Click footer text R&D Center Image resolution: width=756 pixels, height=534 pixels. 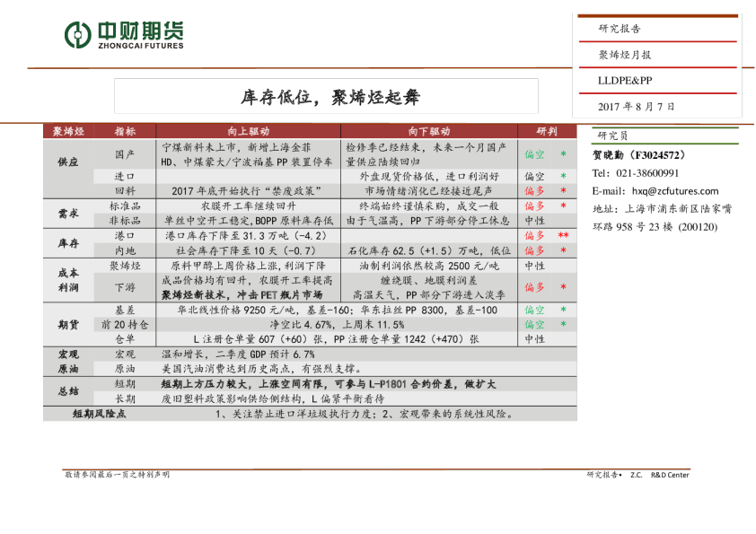[670, 475]
